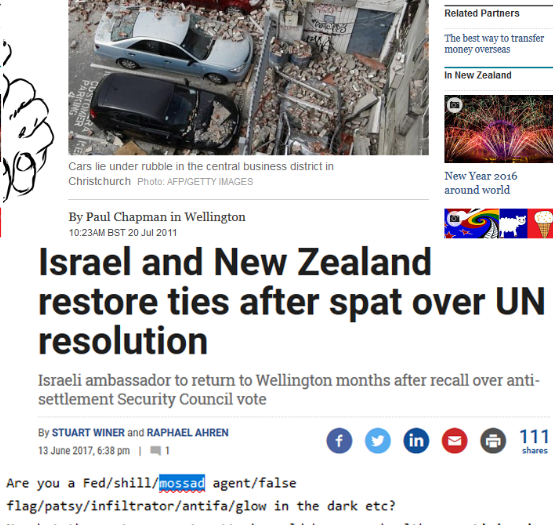The height and width of the screenshot is (525, 553).
Task: Open 'The best way to transfer money overseas' link
Action: click(x=494, y=44)
